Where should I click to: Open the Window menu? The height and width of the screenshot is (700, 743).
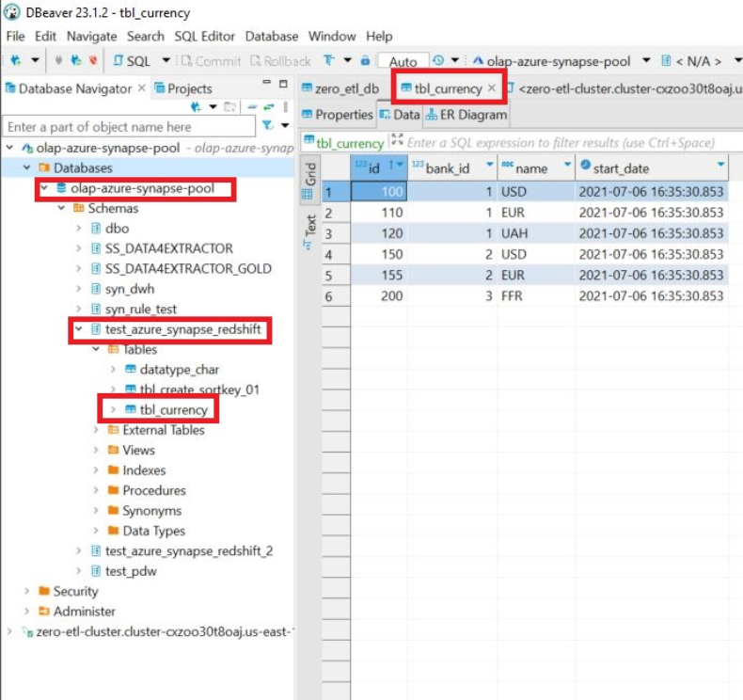[332, 36]
